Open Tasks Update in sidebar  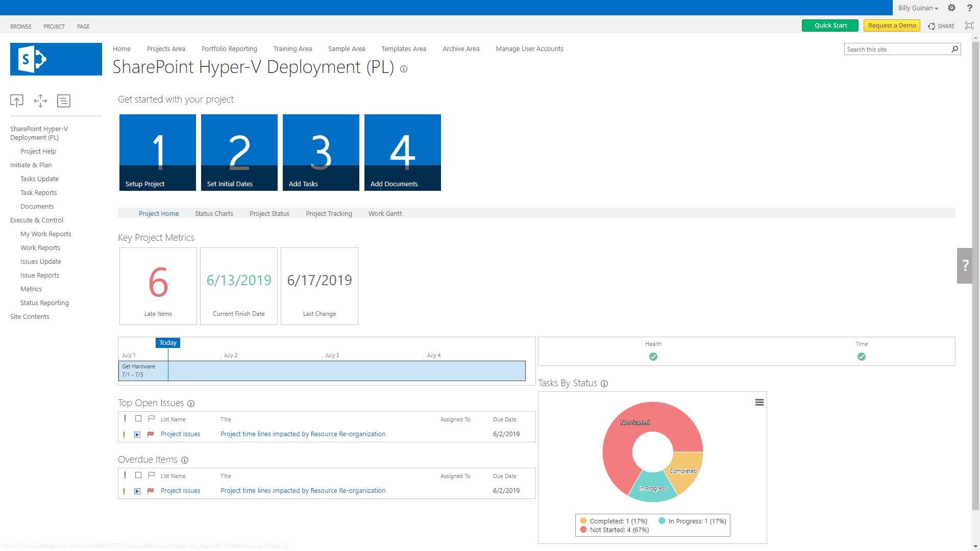[39, 179]
